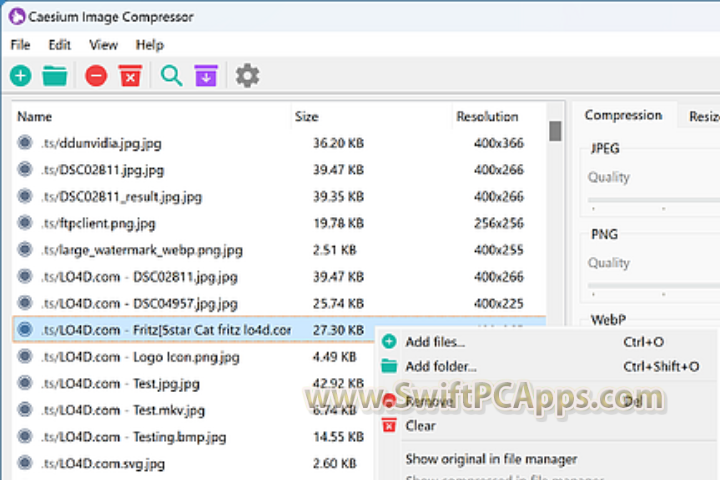Click status icon beside LO4D.com - DSC04957.jpg.jpg
The height and width of the screenshot is (480, 720).
(25, 303)
